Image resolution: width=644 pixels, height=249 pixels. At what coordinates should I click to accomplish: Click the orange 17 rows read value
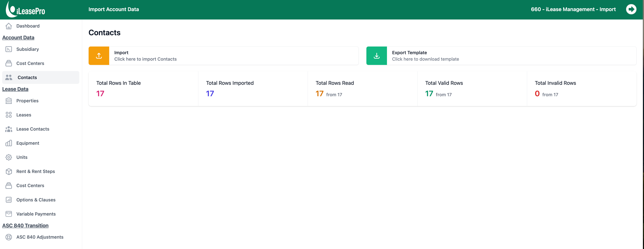[x=319, y=94]
